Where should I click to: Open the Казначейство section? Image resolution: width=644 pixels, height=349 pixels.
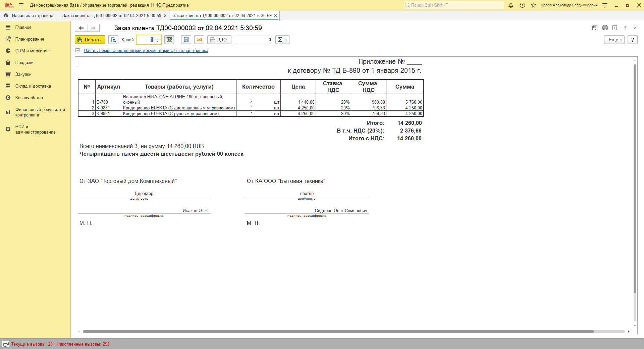pos(35,98)
